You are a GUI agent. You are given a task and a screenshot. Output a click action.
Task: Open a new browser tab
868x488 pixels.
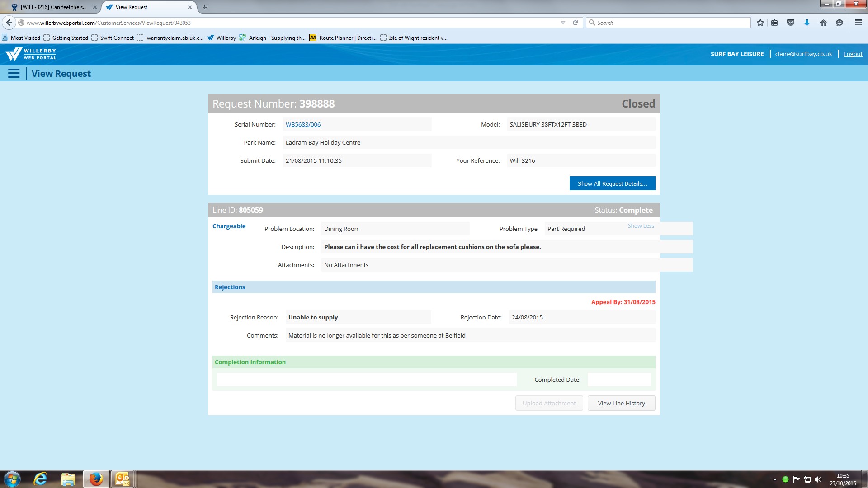205,7
